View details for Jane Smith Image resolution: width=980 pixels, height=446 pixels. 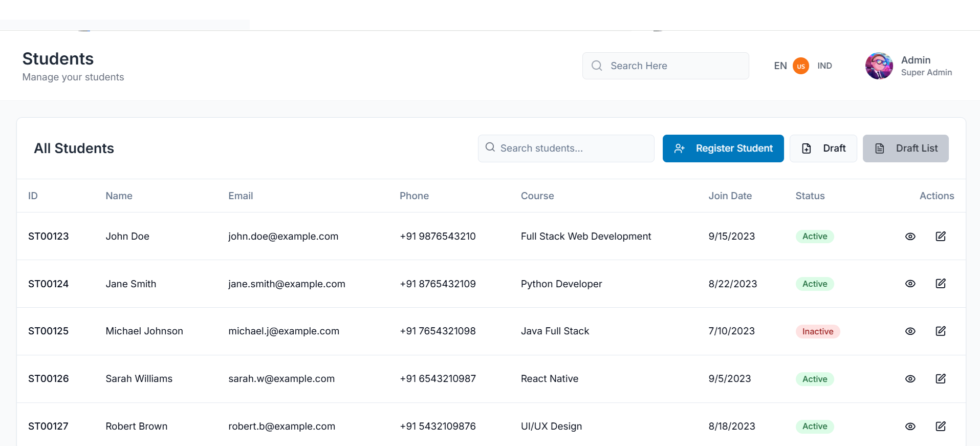pos(910,284)
